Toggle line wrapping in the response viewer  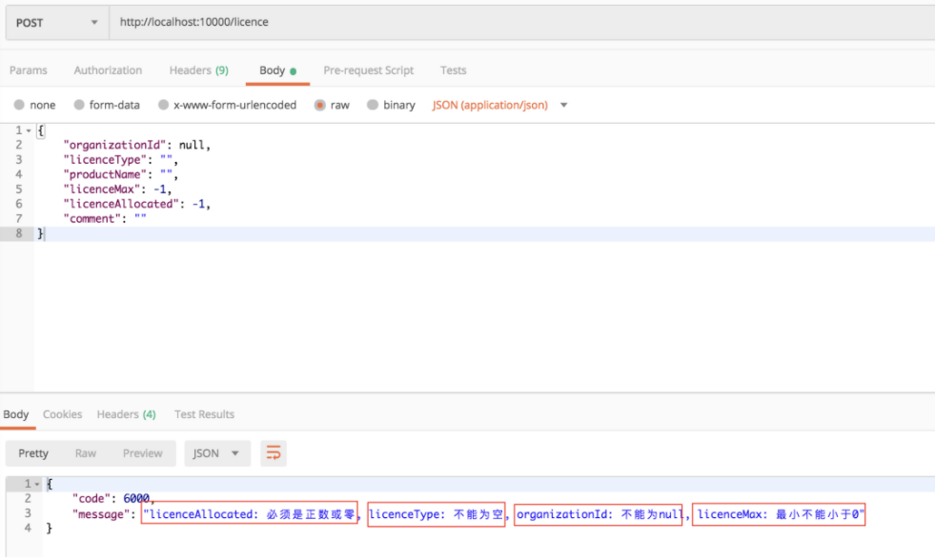coord(274,453)
